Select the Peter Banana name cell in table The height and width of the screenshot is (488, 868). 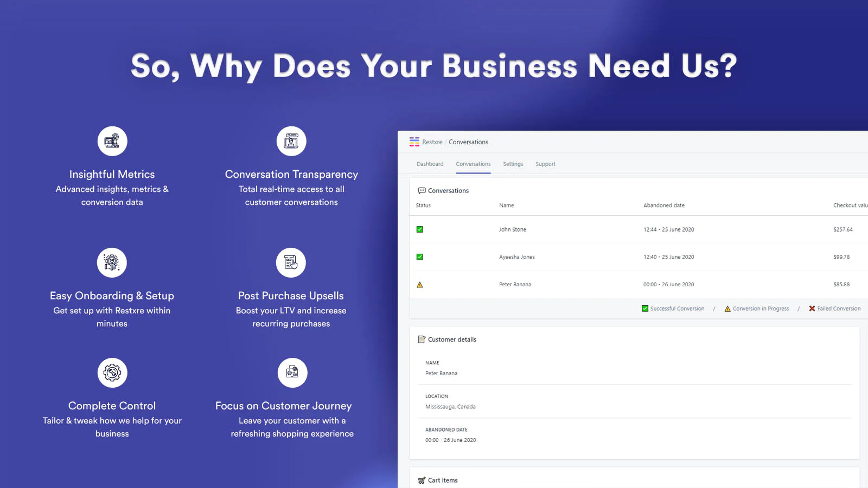pyautogui.click(x=515, y=285)
